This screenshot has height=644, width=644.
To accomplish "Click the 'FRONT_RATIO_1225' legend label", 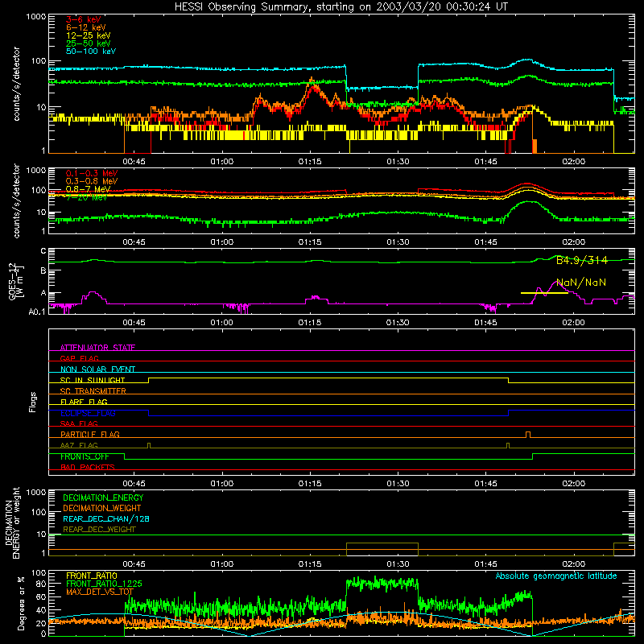I will (x=104, y=584).
